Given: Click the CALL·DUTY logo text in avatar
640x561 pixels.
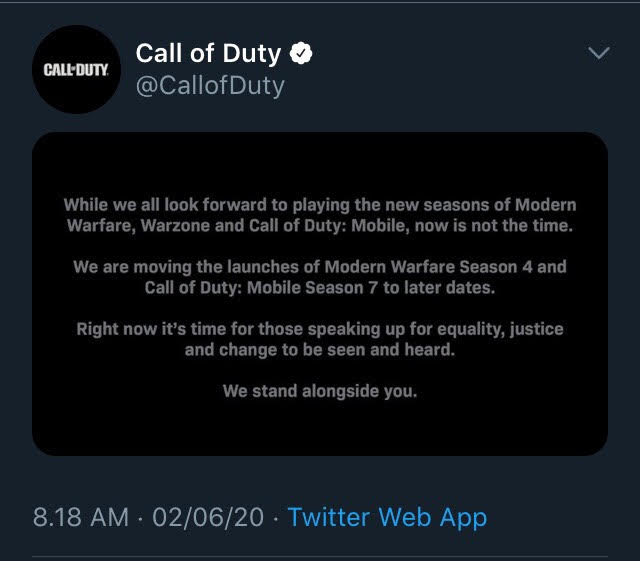Looking at the screenshot, I should (76, 70).
